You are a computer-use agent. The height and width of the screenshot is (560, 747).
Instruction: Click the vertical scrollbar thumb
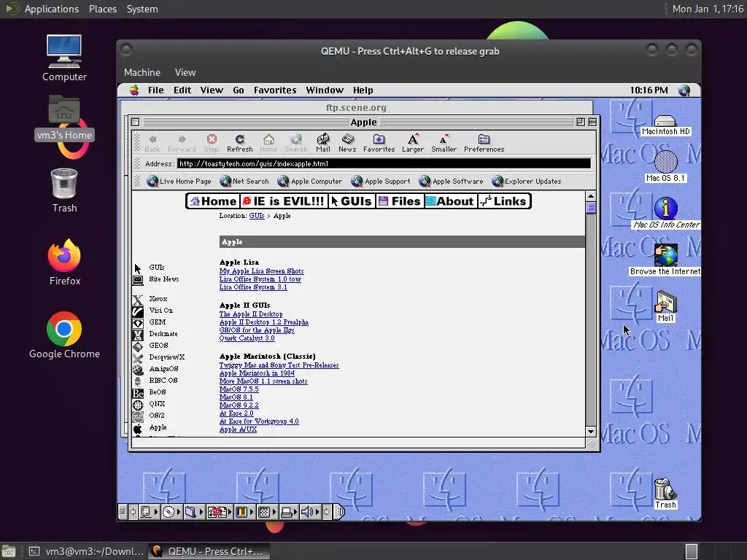coord(591,208)
